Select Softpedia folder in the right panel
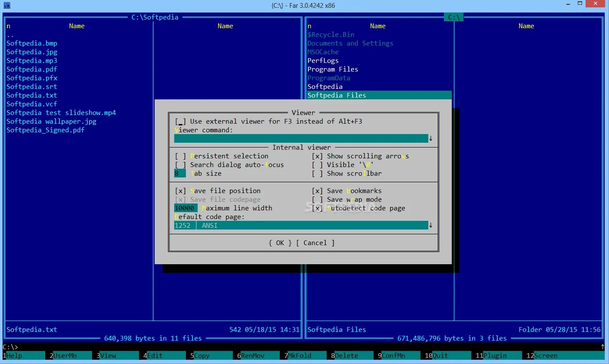 325,87
